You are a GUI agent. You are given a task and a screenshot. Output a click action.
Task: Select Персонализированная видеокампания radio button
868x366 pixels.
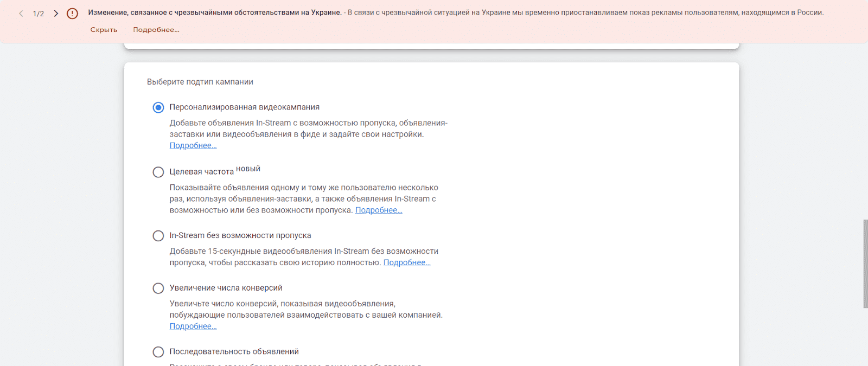tap(158, 107)
